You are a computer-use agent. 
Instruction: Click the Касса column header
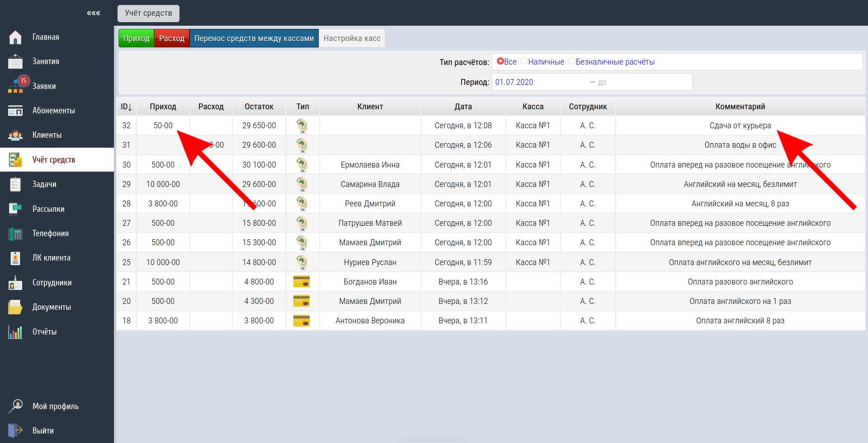coord(533,107)
